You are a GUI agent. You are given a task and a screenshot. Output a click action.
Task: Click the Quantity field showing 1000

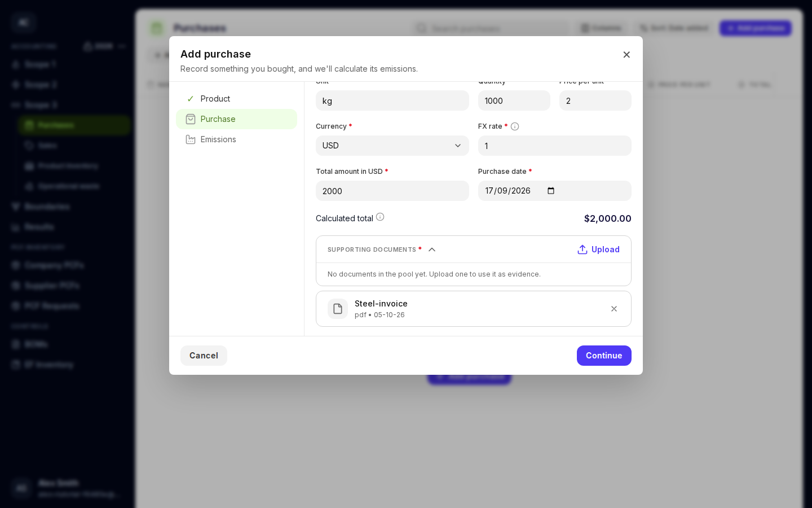[514, 100]
